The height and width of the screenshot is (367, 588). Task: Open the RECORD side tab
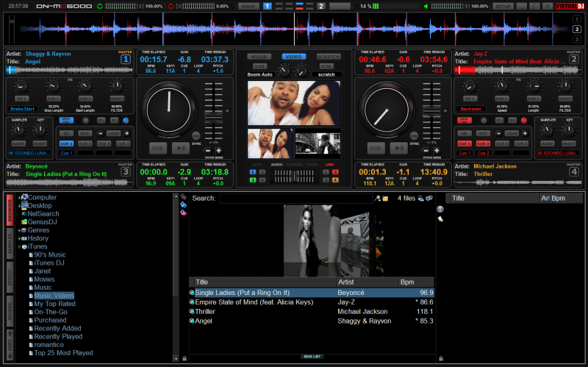click(10, 310)
